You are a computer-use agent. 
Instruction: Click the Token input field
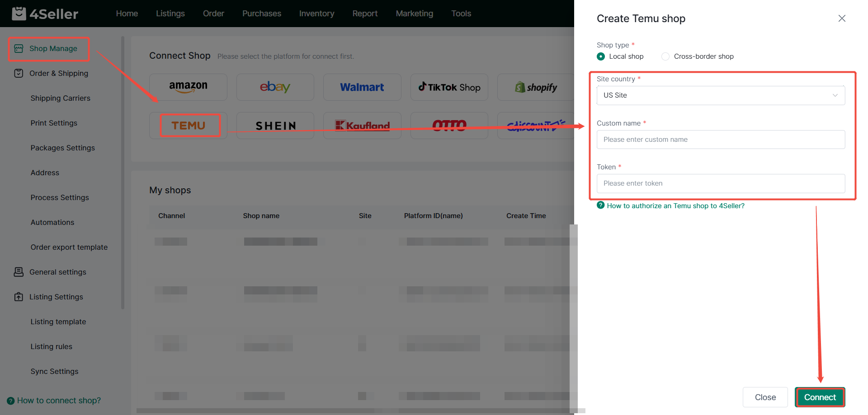(x=721, y=183)
